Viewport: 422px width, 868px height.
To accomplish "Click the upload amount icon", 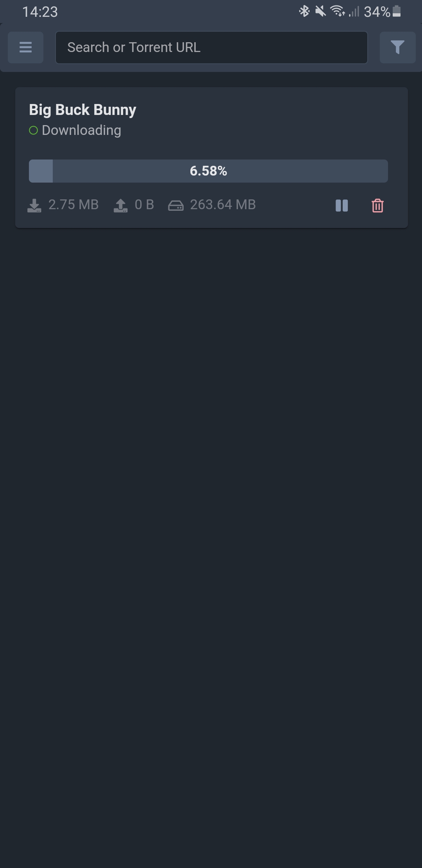I will [120, 205].
